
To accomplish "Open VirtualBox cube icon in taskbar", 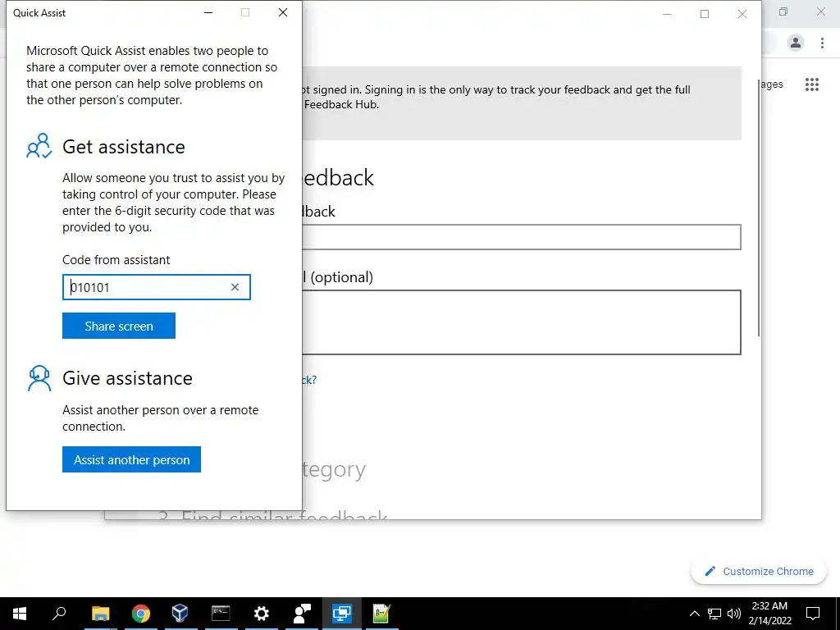I will 180,614.
